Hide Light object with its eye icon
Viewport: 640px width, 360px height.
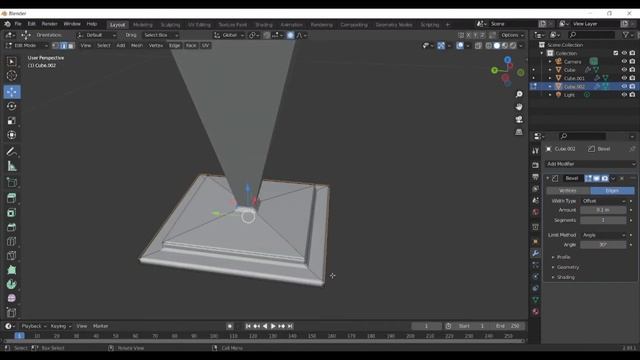624,95
